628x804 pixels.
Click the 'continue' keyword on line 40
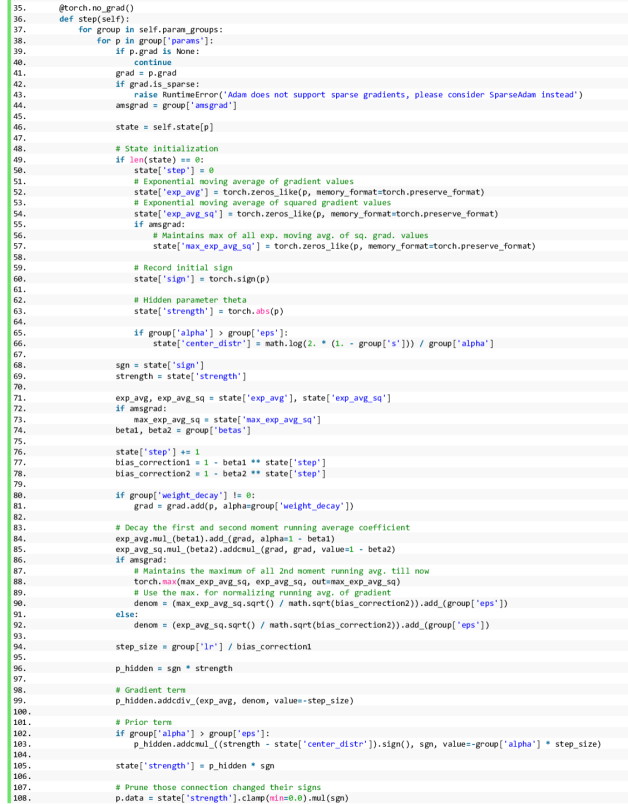(153, 62)
